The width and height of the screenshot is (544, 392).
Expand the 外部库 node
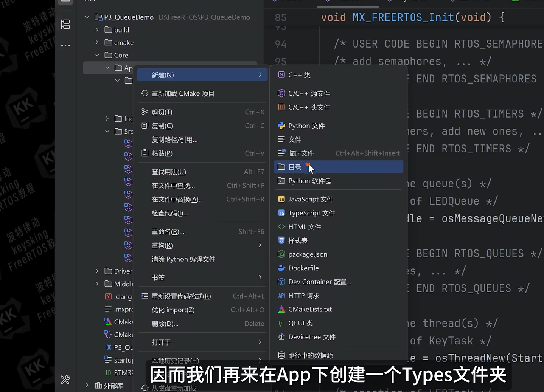pos(87,386)
